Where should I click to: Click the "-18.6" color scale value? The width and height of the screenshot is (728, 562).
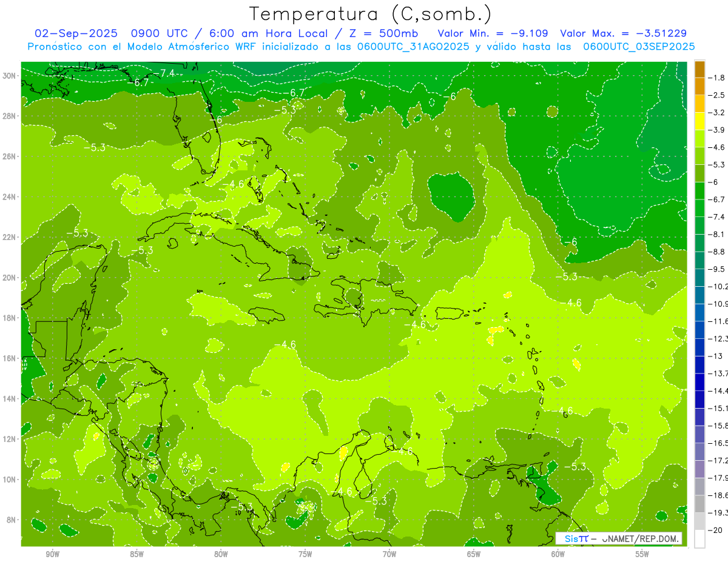pyautogui.click(x=718, y=495)
